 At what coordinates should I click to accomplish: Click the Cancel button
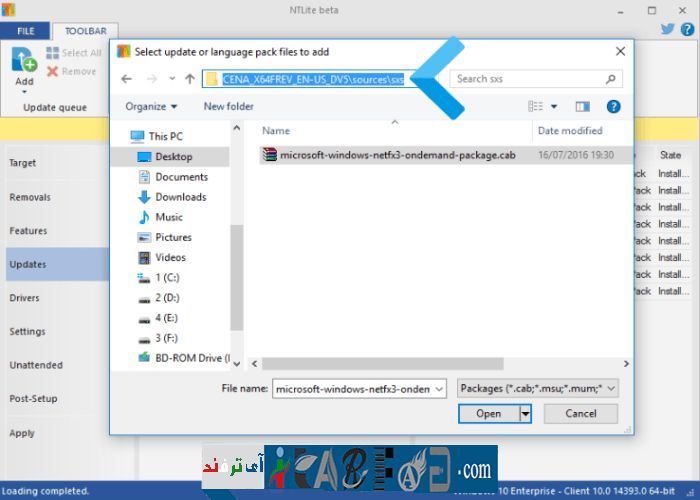(x=580, y=413)
